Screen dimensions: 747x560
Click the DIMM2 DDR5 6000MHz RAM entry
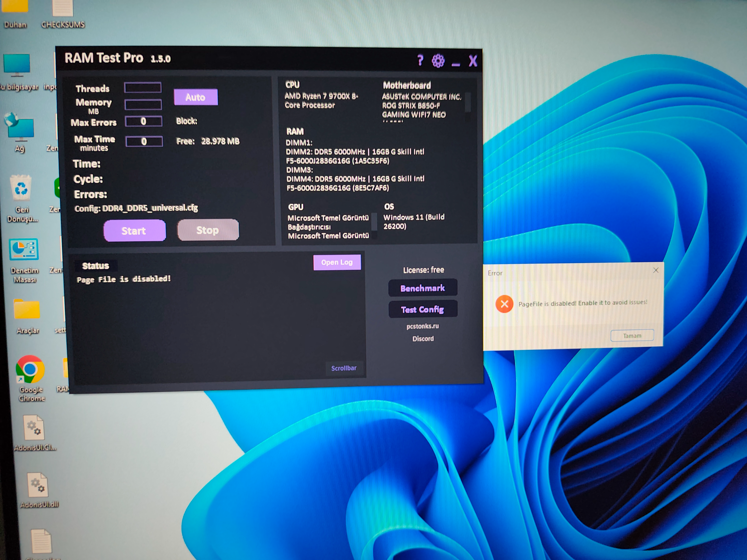pos(355,156)
